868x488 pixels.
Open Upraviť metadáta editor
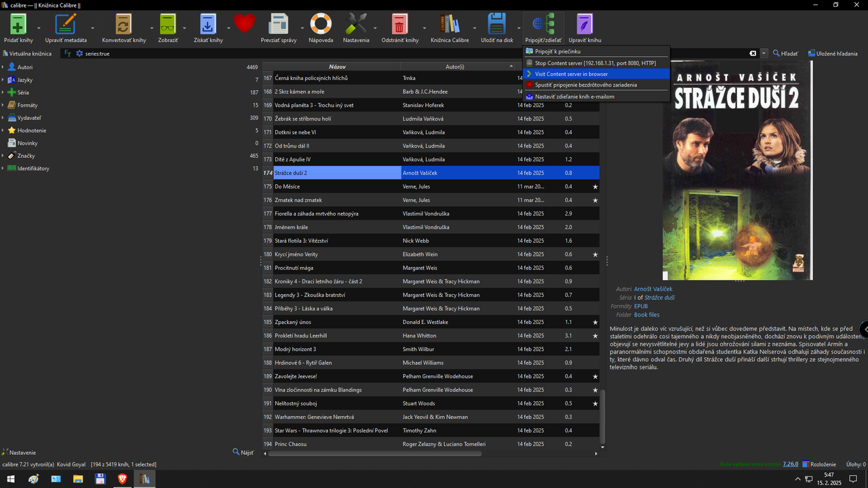[x=66, y=24]
